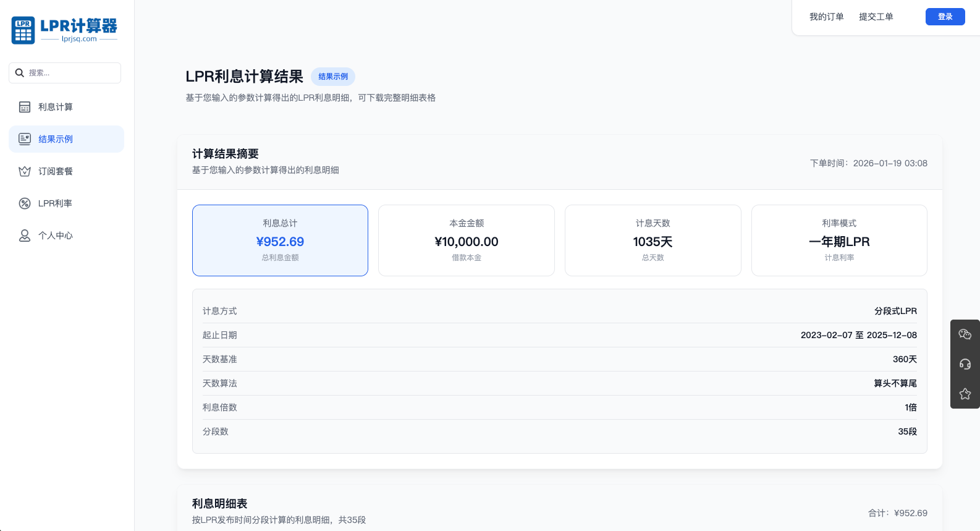Open the customer service headset icon
This screenshot has height=531, width=980.
point(965,364)
